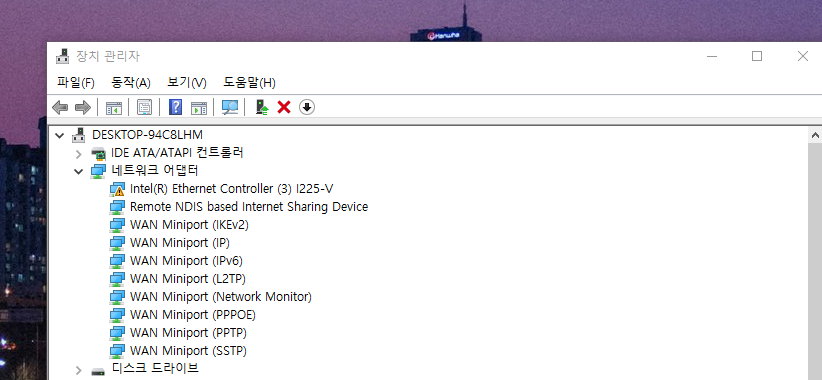The width and height of the screenshot is (822, 380).
Task: Collapse the DESKTOP-94C8LHM root node
Action: point(60,136)
